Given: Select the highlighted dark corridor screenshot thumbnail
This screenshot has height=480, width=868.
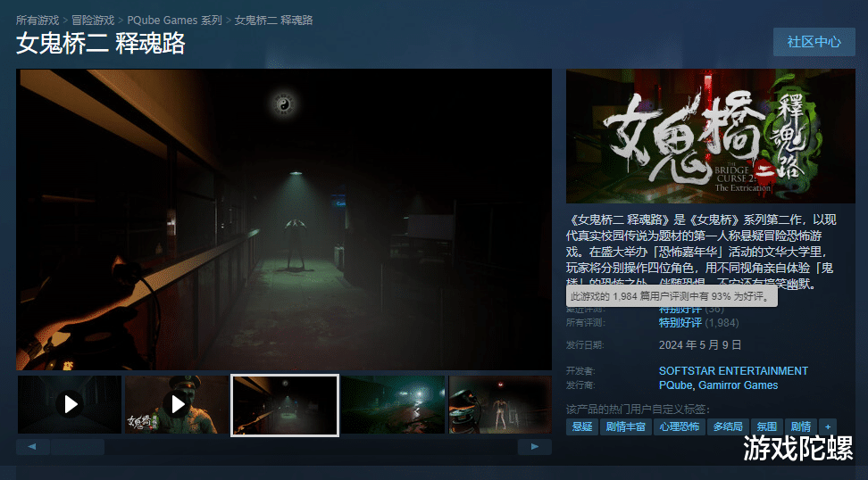Looking at the screenshot, I should tap(285, 405).
